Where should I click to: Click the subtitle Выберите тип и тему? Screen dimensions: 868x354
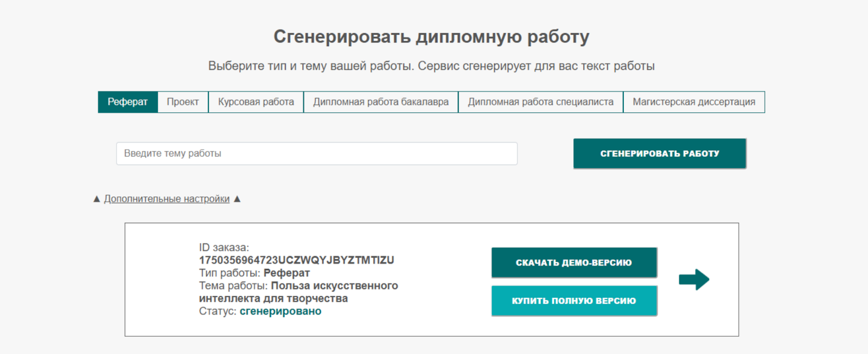[431, 66]
